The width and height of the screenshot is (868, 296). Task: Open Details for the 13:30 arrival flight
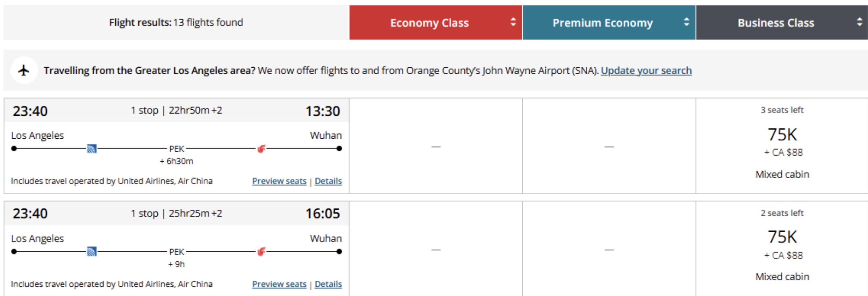coord(328,181)
